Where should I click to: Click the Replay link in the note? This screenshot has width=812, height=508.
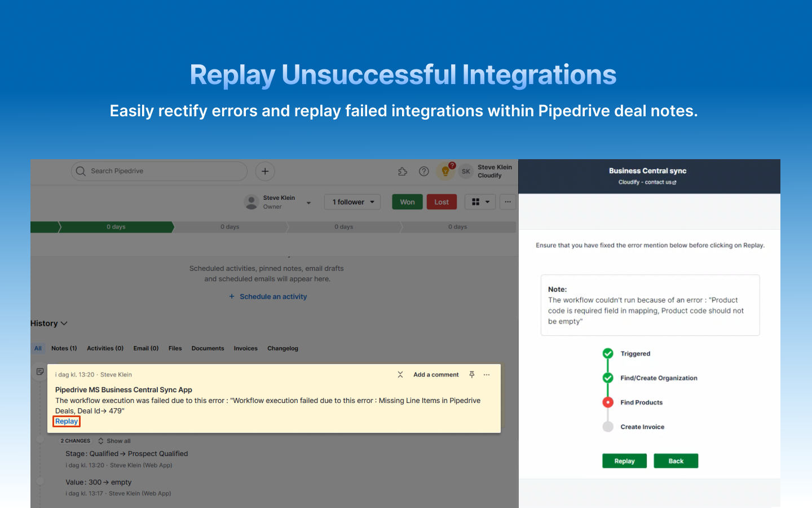(x=67, y=422)
